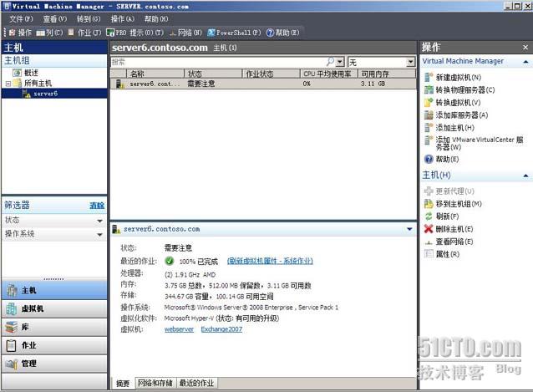This screenshot has height=392, width=533.
Task: Click the blue 帮助 question mark icon in actions pane
Action: click(x=429, y=159)
